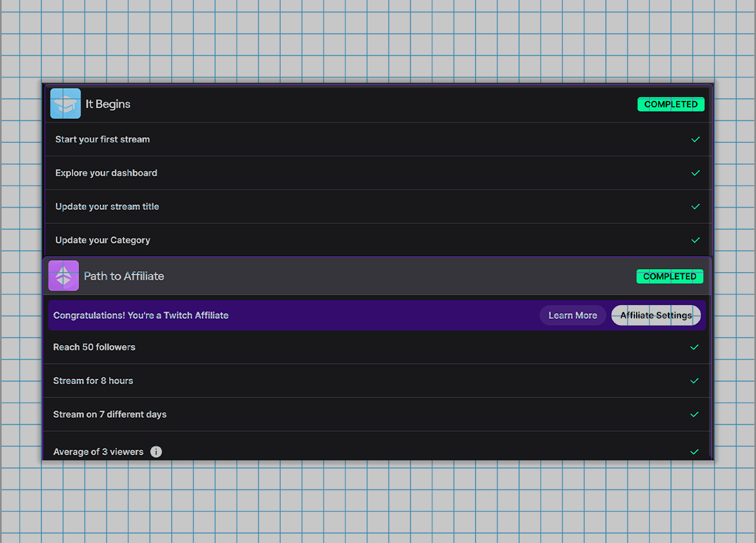This screenshot has height=543, width=756.
Task: Select "Stream on 7 different days" text
Action: [110, 414]
